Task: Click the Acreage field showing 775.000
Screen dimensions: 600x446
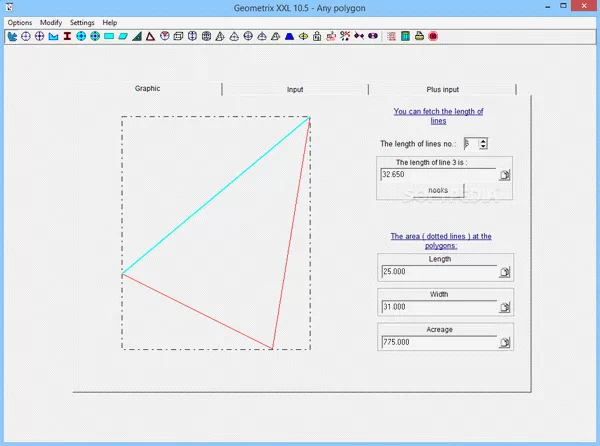Action: 439,342
